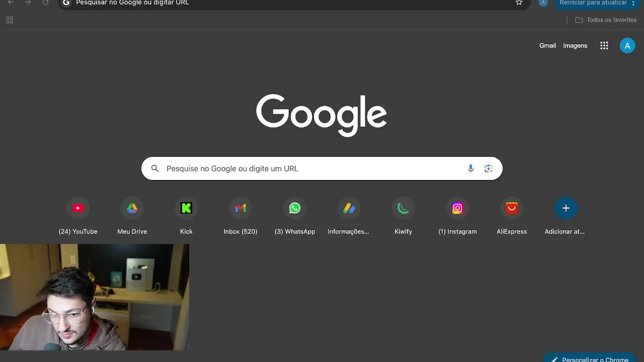Focus the Google search box
This screenshot has height=362, width=644.
[322, 168]
